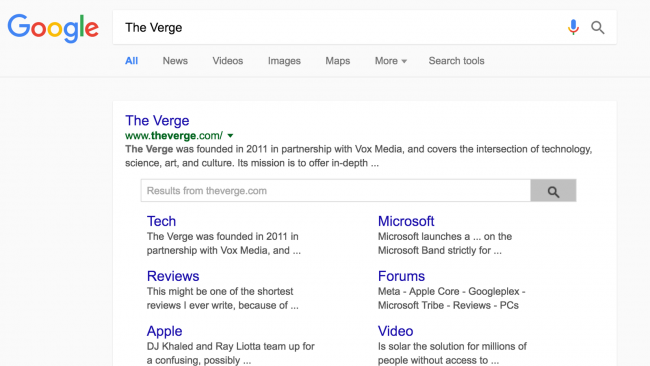The image size is (650, 366).
Task: Open the Video sitelink
Action: [x=395, y=331]
